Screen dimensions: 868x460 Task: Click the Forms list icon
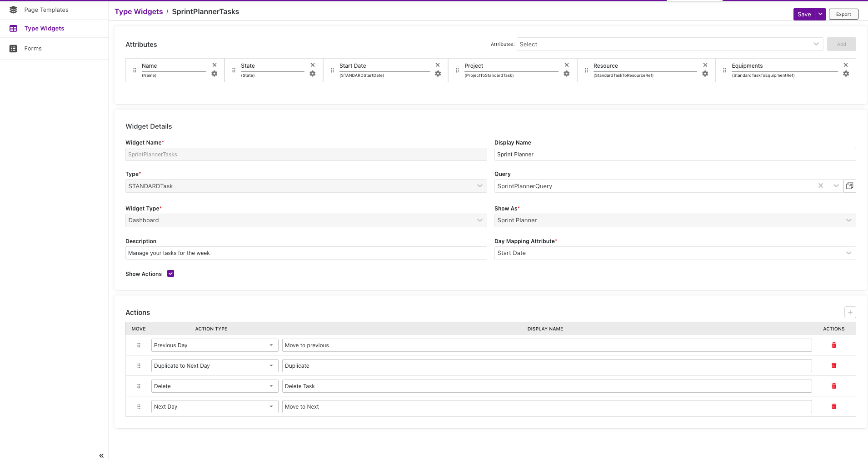pos(13,49)
